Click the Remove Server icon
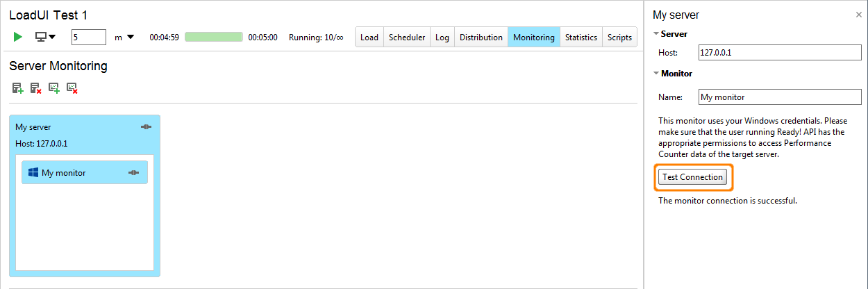The image size is (868, 289). [x=36, y=88]
